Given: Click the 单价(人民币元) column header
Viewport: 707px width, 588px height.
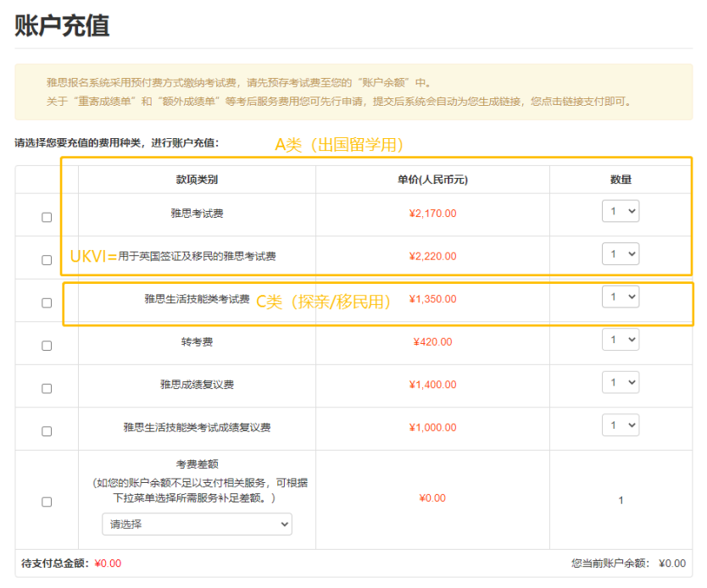Looking at the screenshot, I should (432, 180).
